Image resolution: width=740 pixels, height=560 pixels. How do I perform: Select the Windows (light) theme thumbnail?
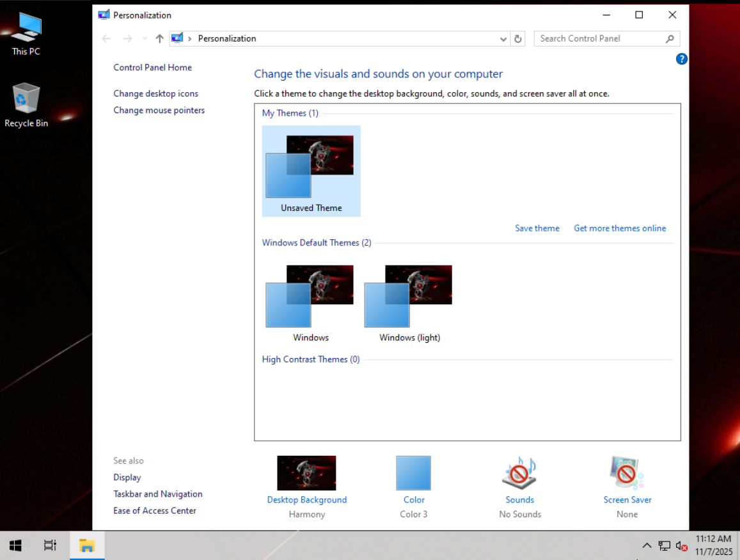tap(409, 296)
